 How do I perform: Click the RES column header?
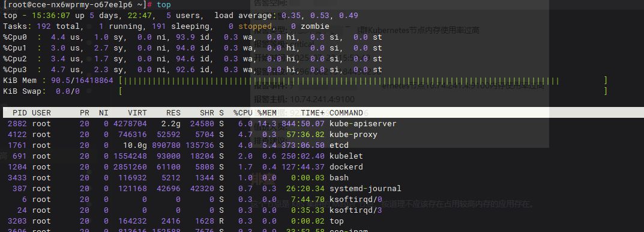(173, 113)
